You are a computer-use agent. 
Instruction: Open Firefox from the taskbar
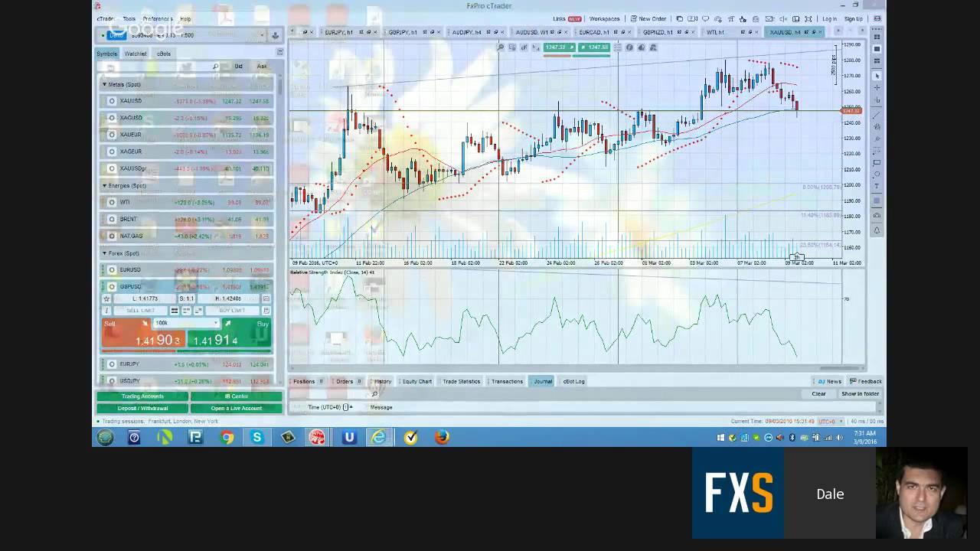point(442,437)
